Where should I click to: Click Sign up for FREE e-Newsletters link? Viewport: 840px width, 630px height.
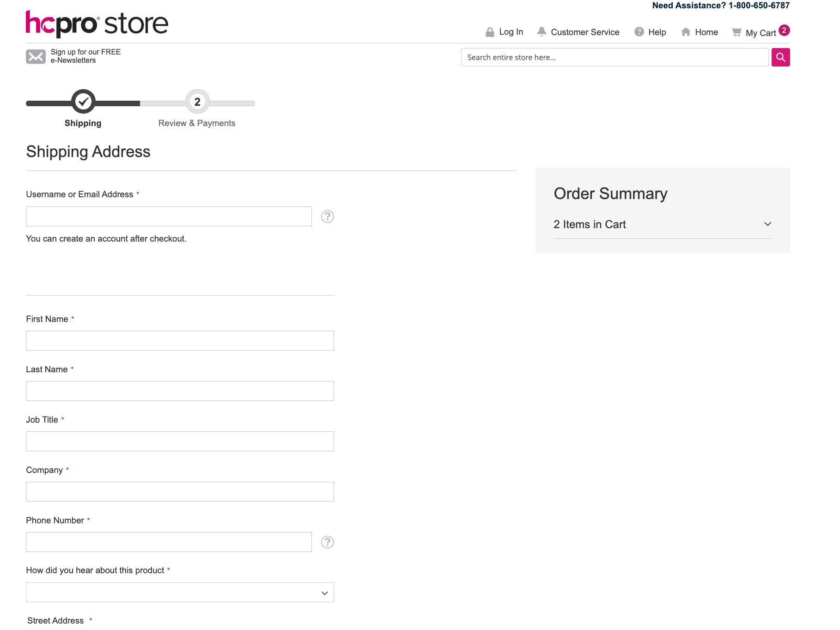coord(85,56)
